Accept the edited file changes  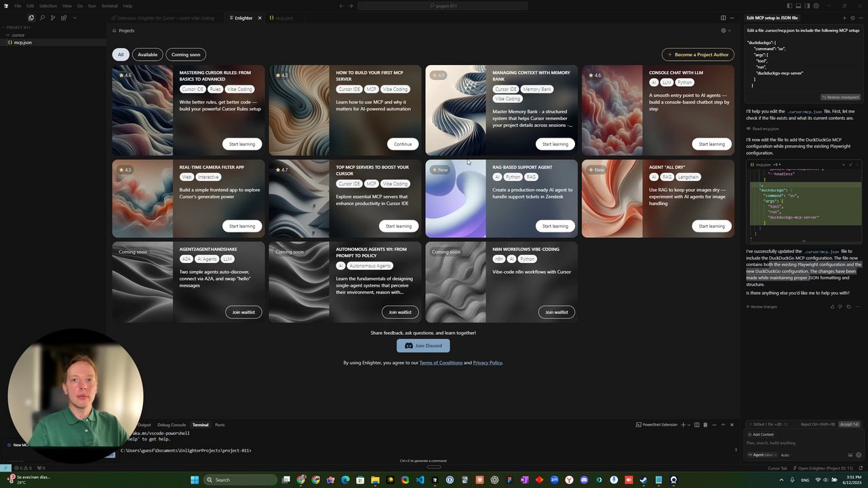850,424
